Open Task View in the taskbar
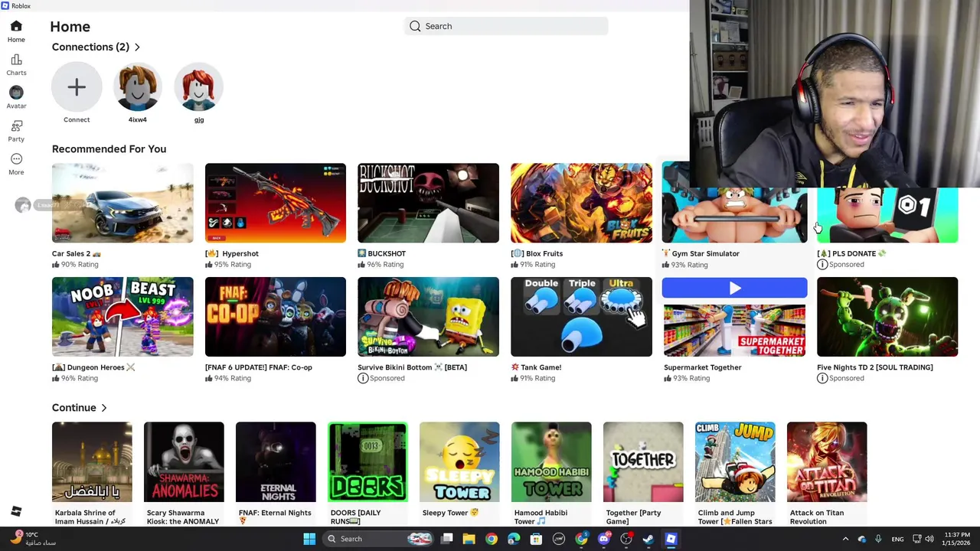Viewport: 980px width, 551px height. tap(447, 539)
